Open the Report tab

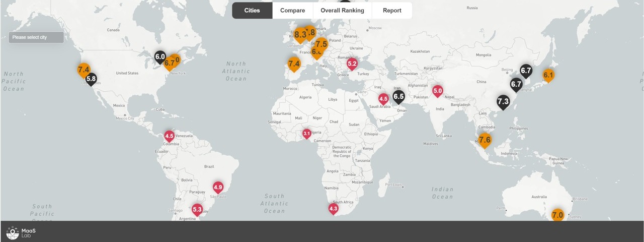[392, 11]
